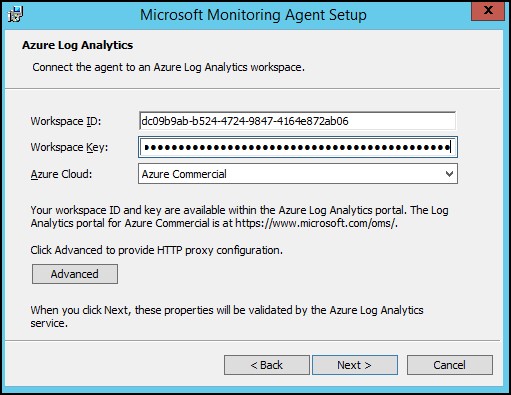
Task: Open the Azure Cloud combo box showing Azure Commercial
Action: 298,174
